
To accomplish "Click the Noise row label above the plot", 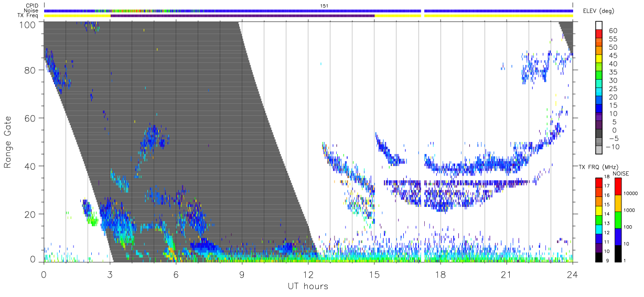I will pos(31,10).
